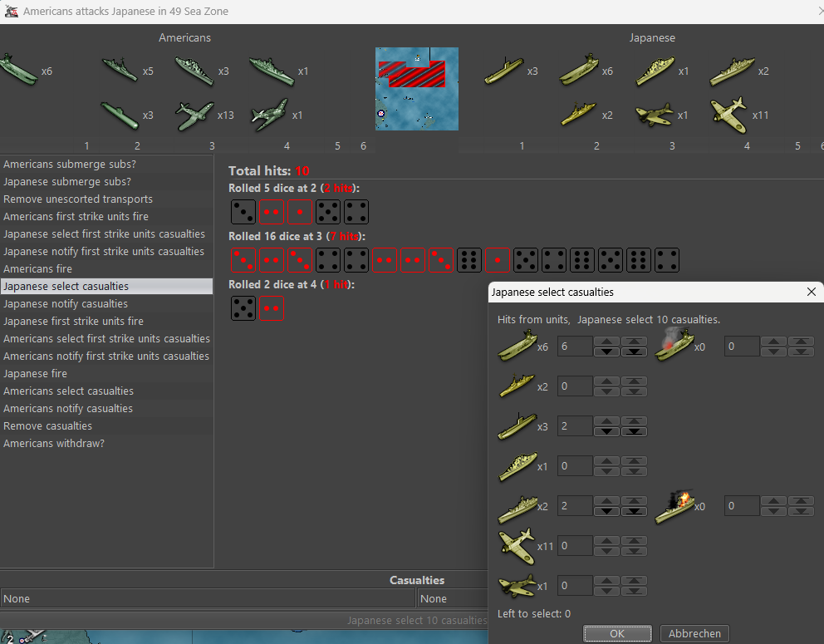The image size is (824, 644).
Task: Click the American fighter x13 icon
Action: click(194, 116)
